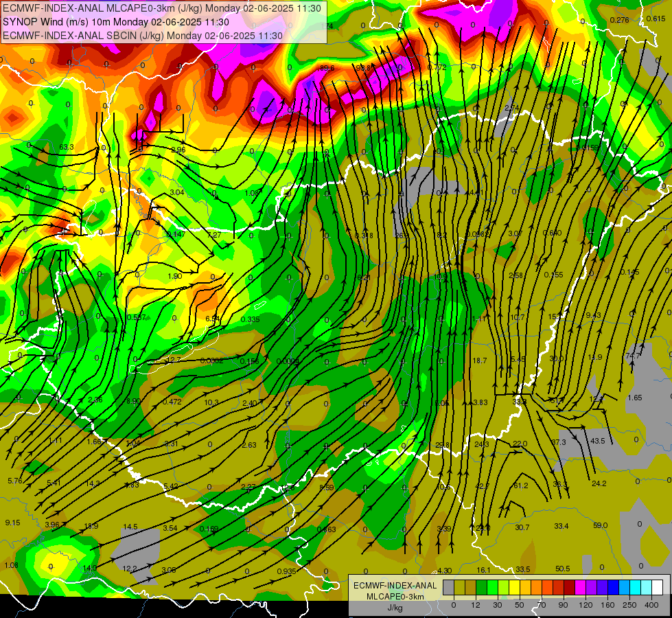Click the map value 5.76
The height and width of the screenshot is (618, 672).
pyautogui.click(x=15, y=481)
